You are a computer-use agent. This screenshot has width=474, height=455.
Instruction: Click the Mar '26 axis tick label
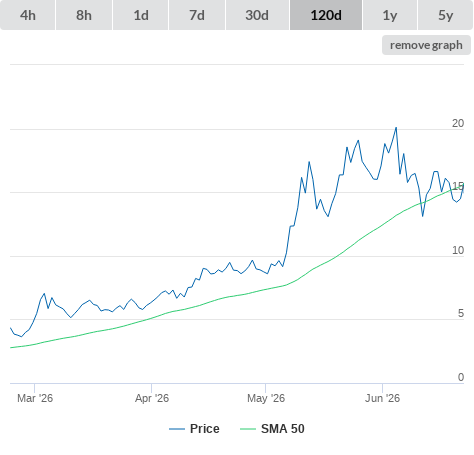35,398
